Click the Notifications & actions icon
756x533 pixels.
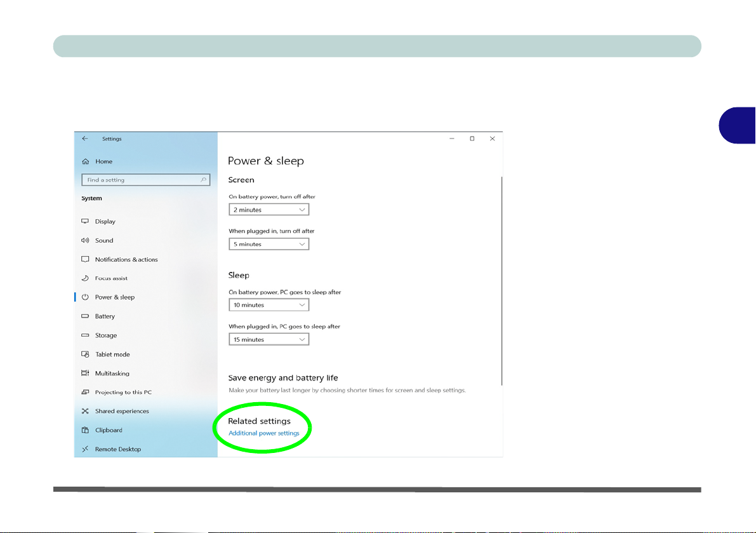click(x=85, y=259)
